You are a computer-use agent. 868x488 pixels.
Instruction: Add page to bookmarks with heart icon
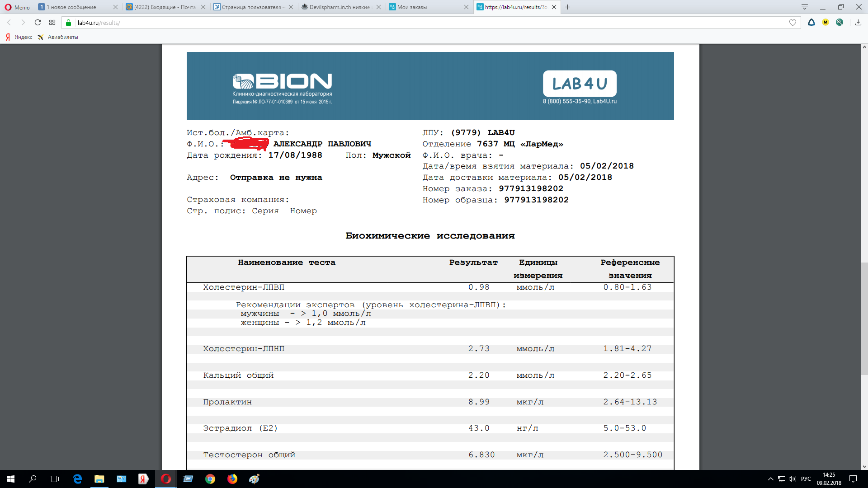tap(793, 23)
